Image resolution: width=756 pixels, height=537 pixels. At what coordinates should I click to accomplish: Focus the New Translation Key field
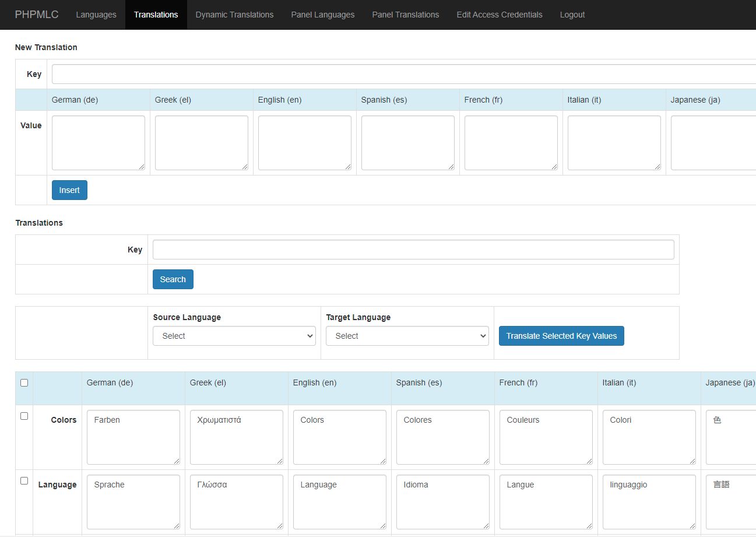tap(402, 74)
